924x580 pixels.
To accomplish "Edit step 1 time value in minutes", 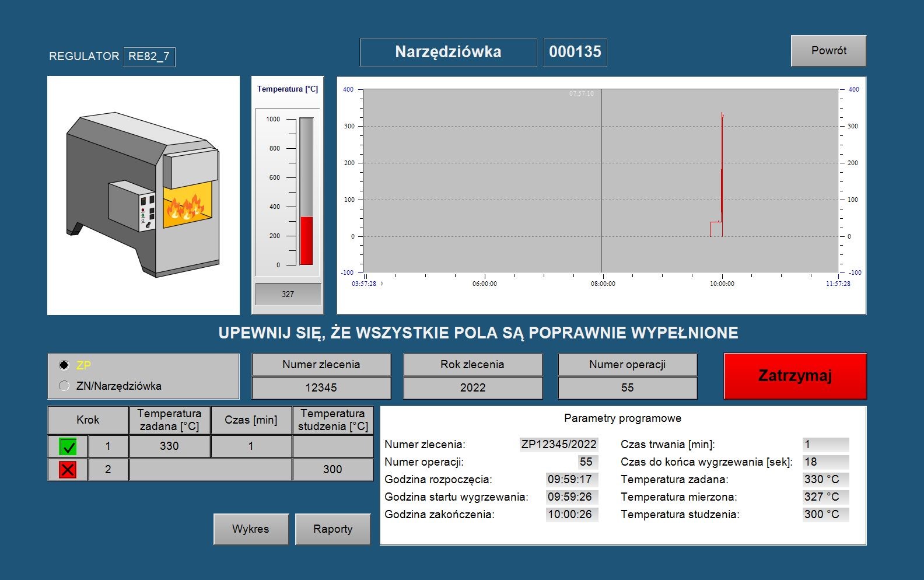I will click(251, 446).
